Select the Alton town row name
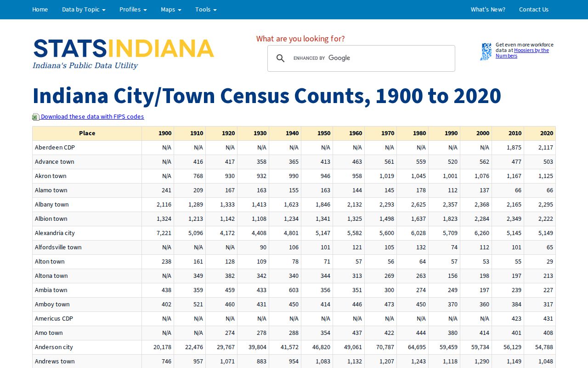The height and width of the screenshot is (368, 588). coord(50,262)
